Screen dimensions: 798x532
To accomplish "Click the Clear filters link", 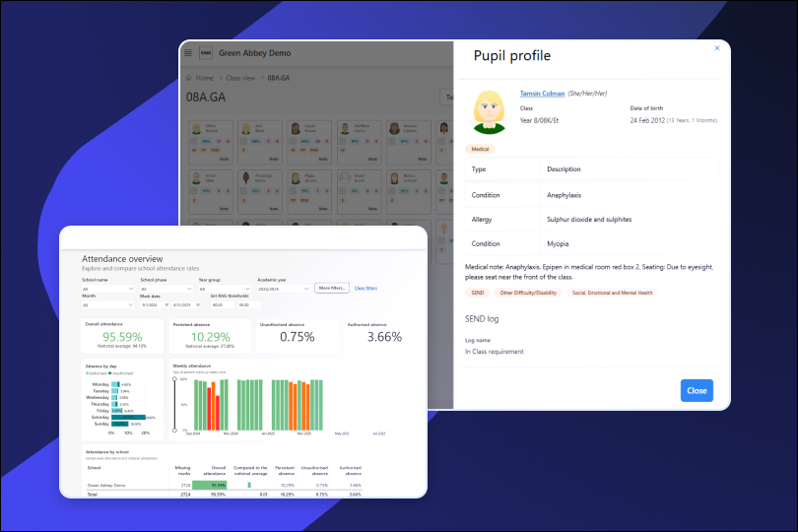I will pos(366,288).
